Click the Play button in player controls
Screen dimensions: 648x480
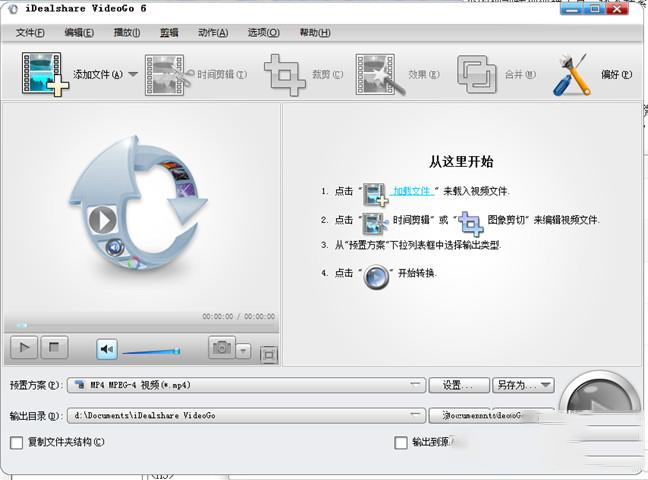tap(24, 348)
